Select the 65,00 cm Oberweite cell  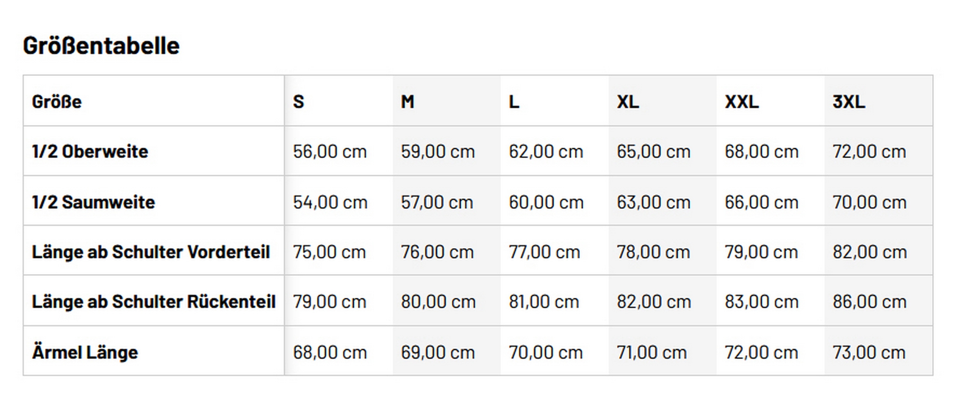pos(654,152)
